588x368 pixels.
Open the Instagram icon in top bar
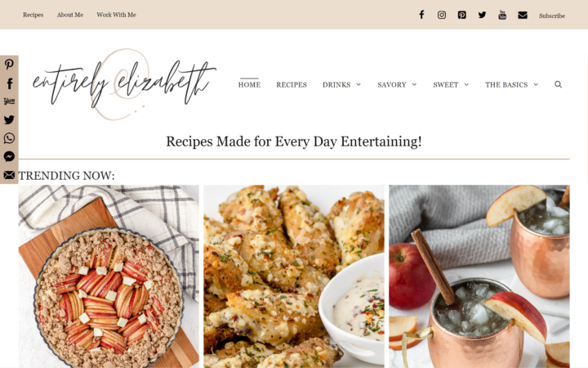coord(442,15)
